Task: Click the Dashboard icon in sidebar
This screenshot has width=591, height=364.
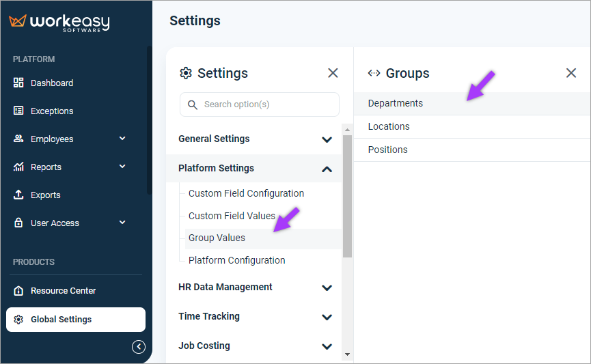Action: pos(18,83)
